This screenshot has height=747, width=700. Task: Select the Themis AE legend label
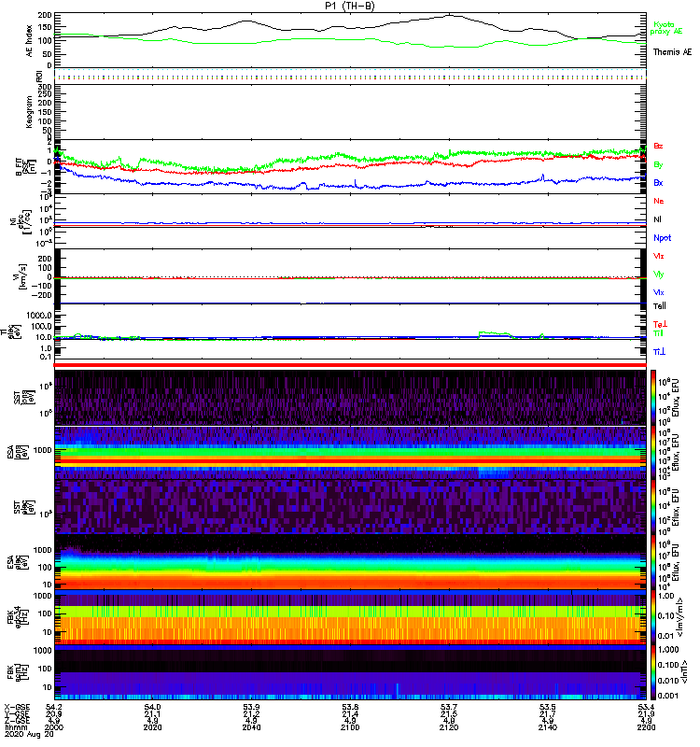pyautogui.click(x=672, y=52)
